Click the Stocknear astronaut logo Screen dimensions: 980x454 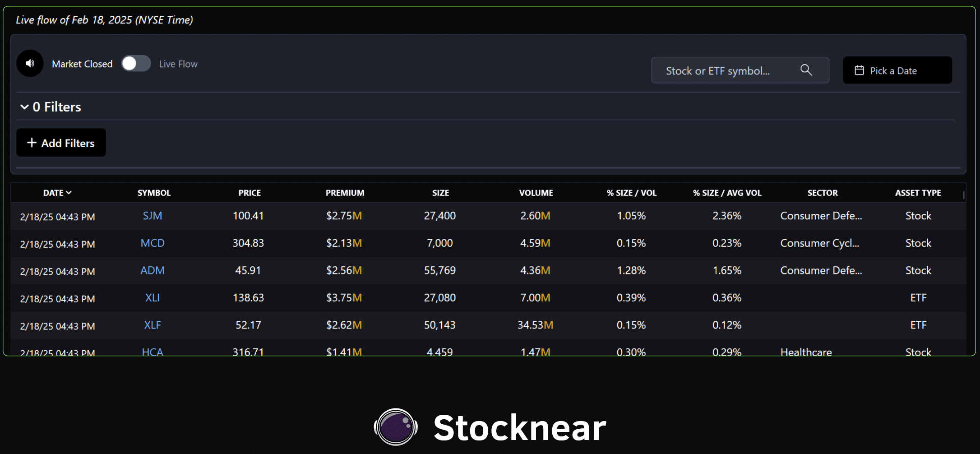point(396,427)
